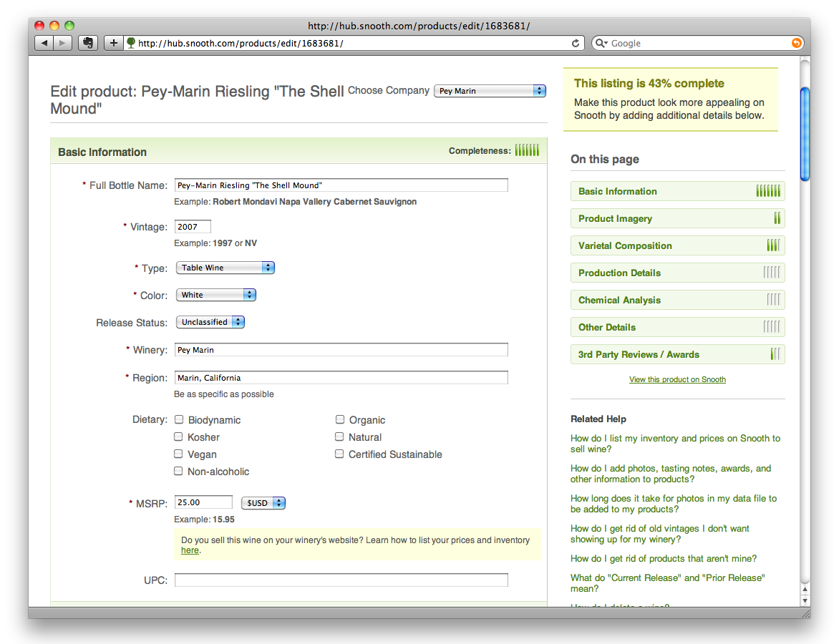Jump to Product Imagery section

click(x=677, y=218)
